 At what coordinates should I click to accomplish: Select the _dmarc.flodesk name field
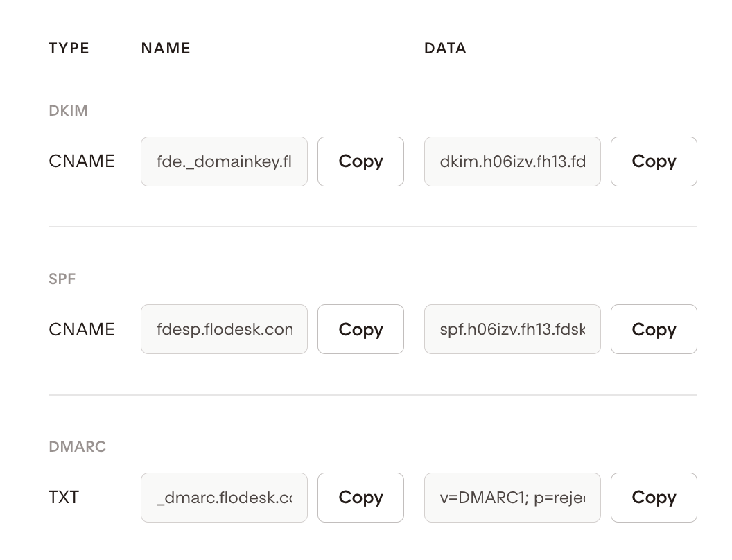224,498
